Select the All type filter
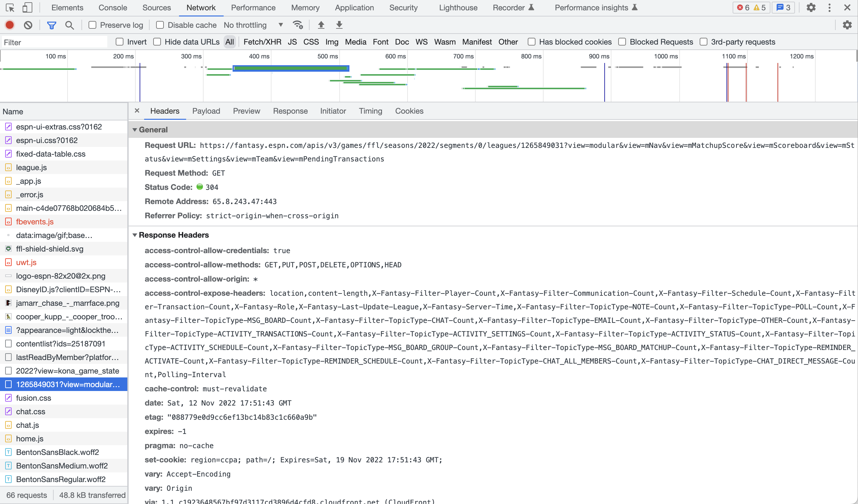Screen dimensions: 858x504 coord(229,42)
